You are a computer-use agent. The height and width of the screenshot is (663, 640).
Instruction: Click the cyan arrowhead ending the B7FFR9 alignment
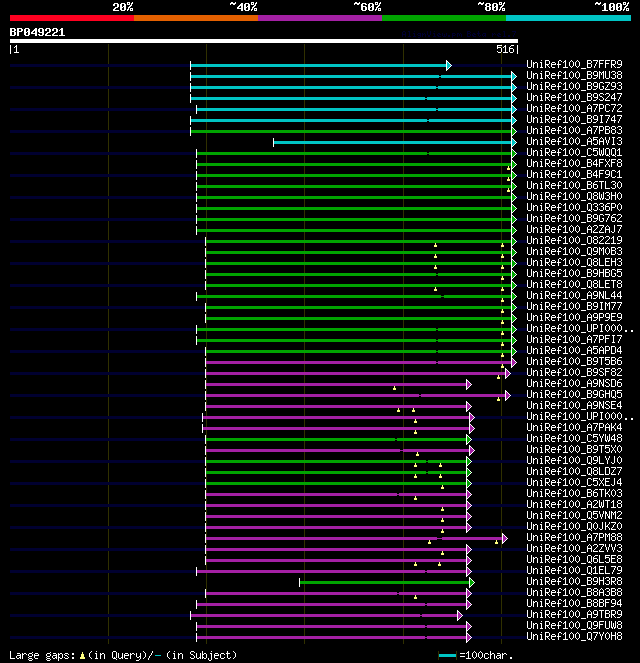pos(449,66)
